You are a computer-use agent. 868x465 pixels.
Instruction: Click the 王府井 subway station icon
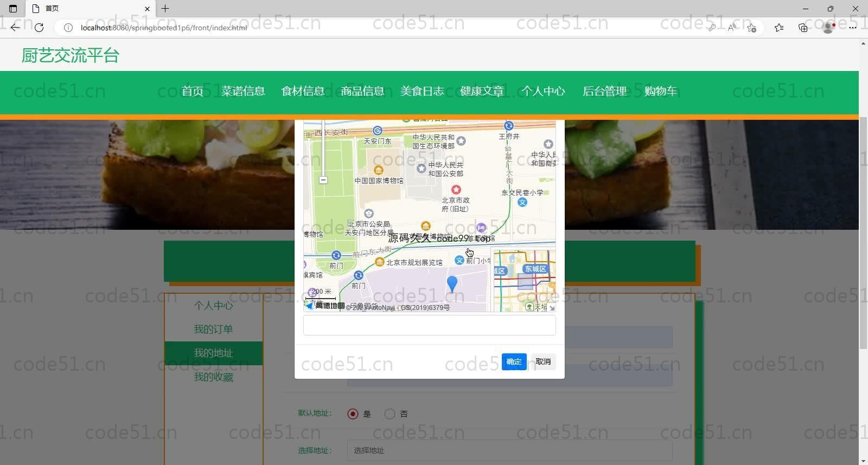508,126
